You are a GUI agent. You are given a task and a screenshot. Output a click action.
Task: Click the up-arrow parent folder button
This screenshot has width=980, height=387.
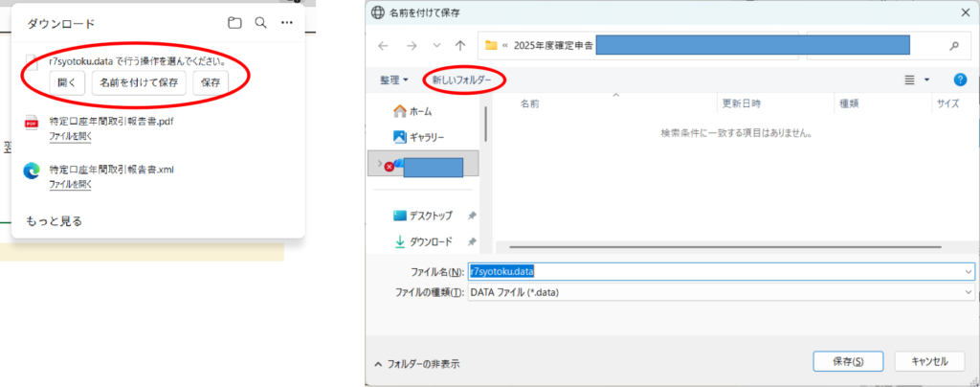click(x=460, y=45)
